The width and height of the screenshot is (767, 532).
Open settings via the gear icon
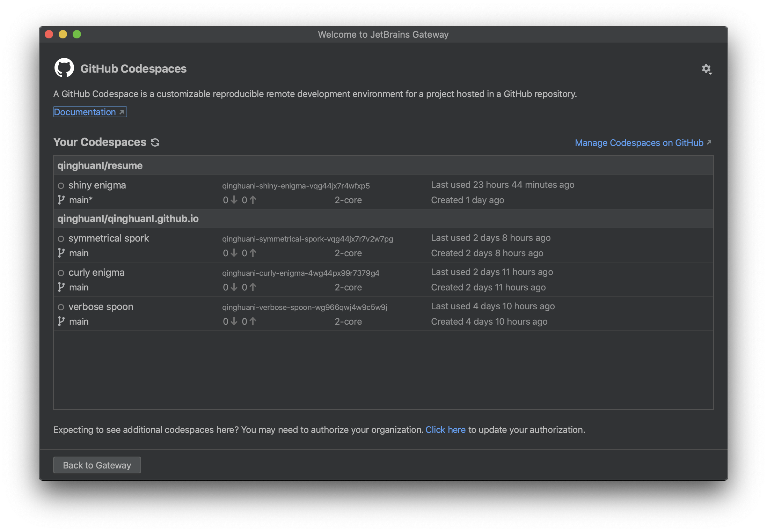707,68
